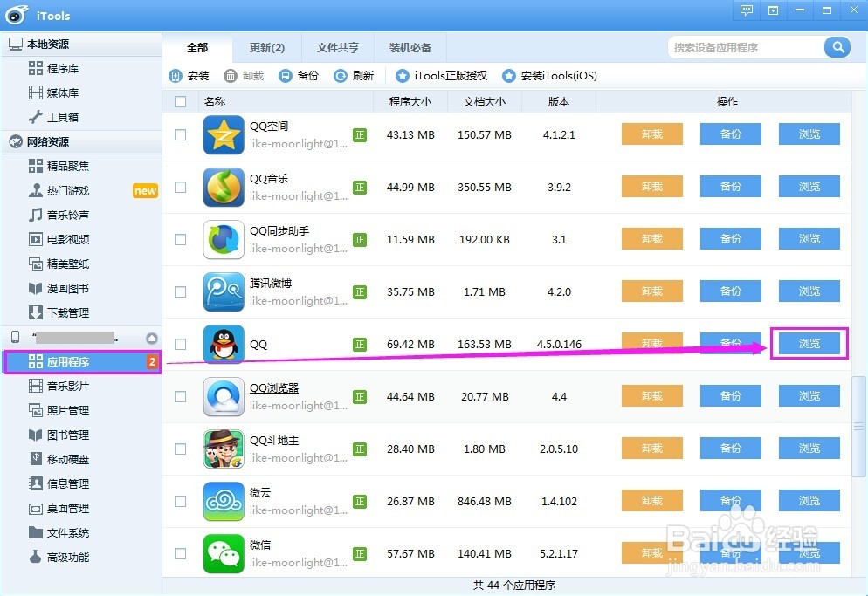
Task: Click 卸载 button for QQ浏览器
Action: [652, 395]
